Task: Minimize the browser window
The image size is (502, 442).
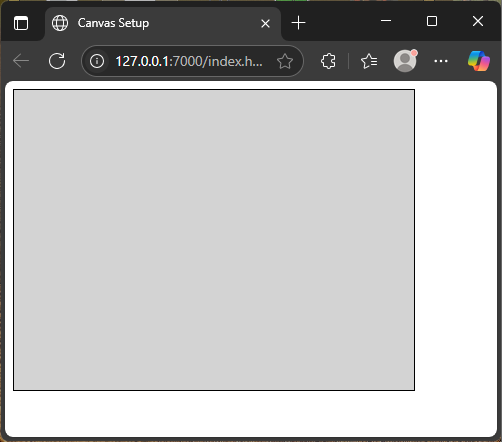Action: pos(386,21)
